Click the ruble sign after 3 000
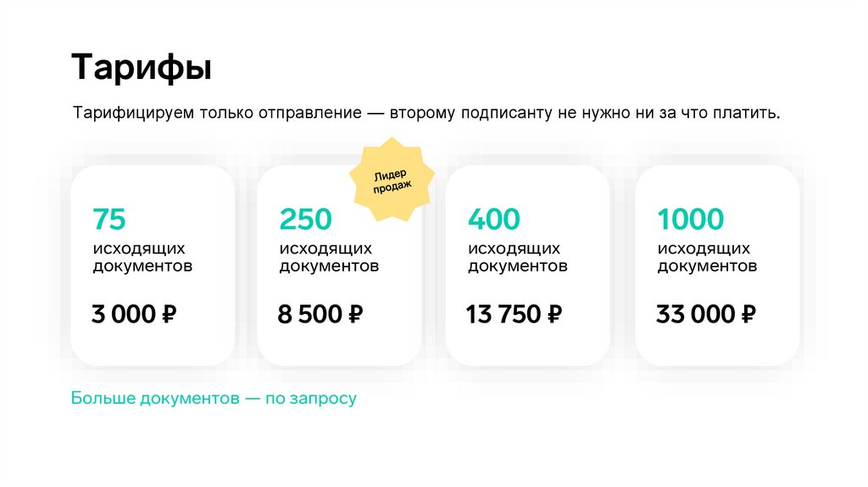 pos(168,315)
